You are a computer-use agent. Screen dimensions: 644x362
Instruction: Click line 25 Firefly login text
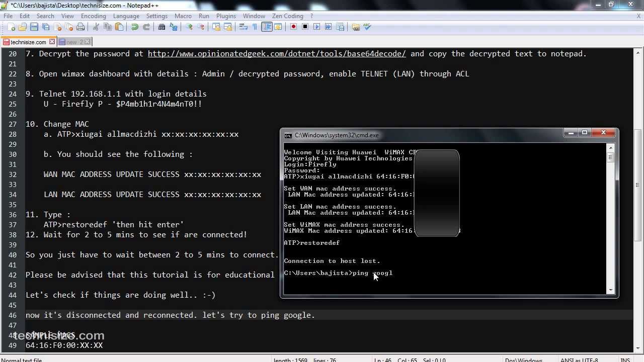tap(123, 104)
